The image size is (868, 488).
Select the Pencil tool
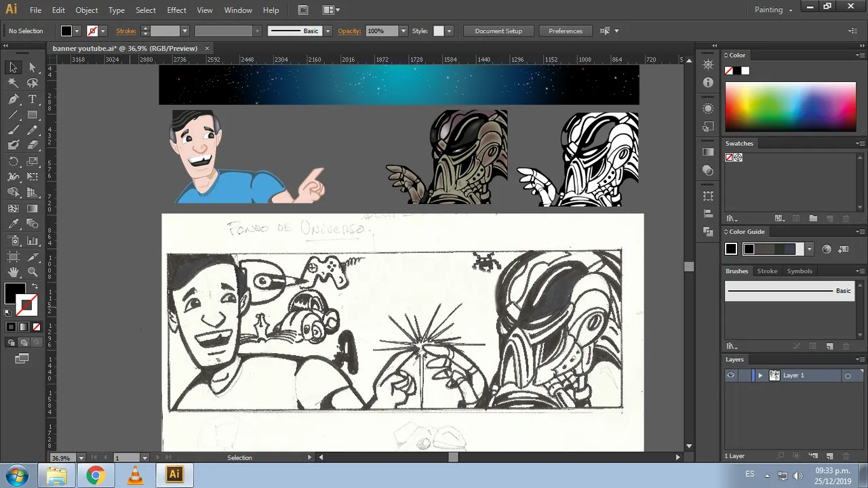33,130
